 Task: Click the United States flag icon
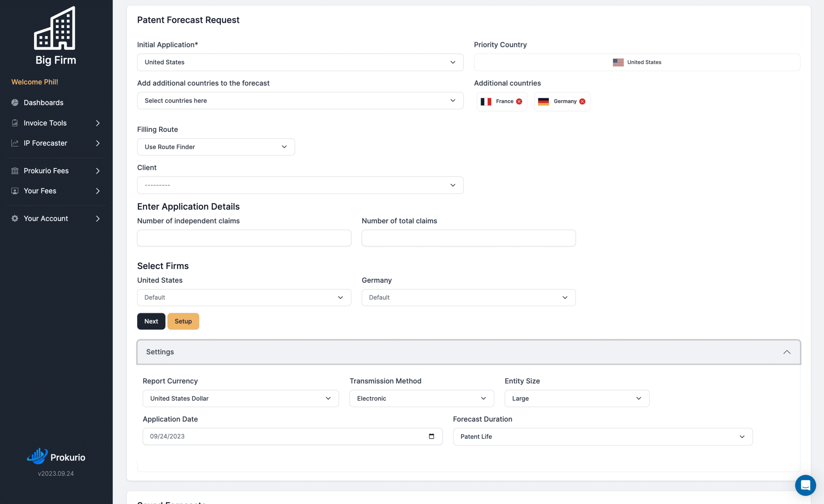coord(618,62)
